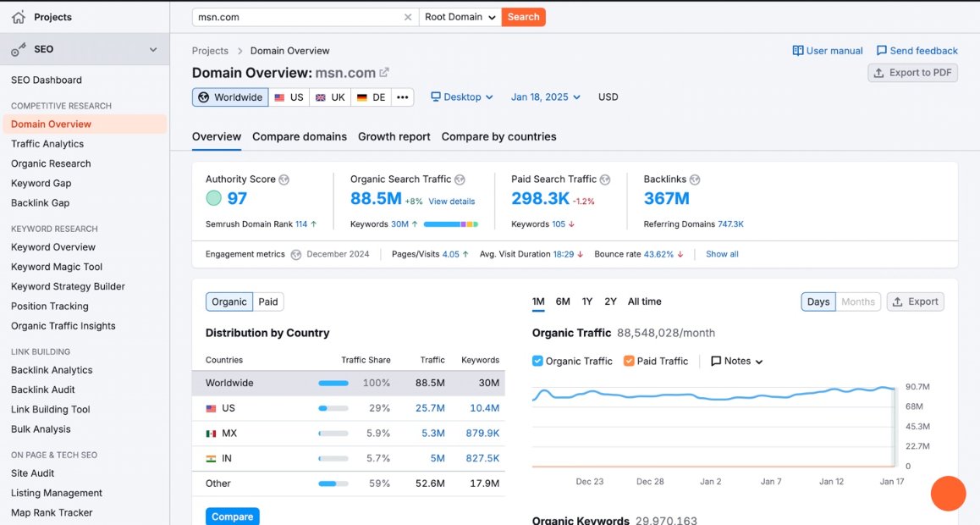Click globe icon next to Paid Search Traffic

[604, 180]
